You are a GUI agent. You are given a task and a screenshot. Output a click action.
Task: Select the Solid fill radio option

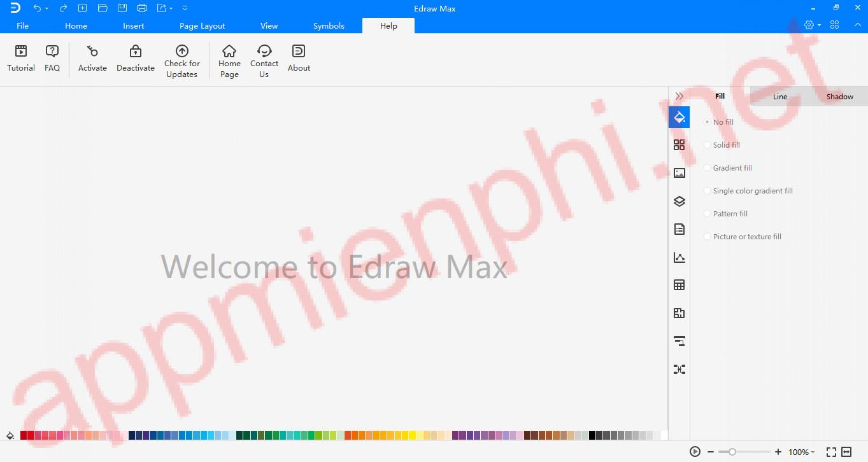(707, 144)
